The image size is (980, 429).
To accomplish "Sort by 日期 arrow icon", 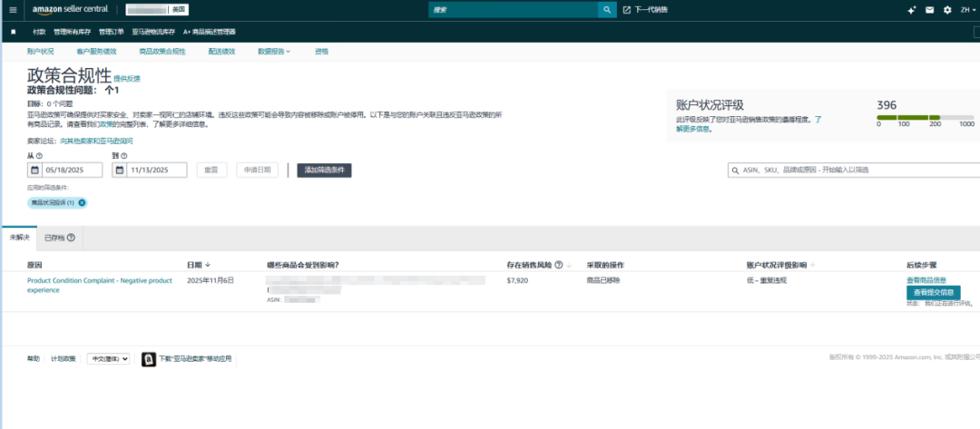I will point(208,265).
